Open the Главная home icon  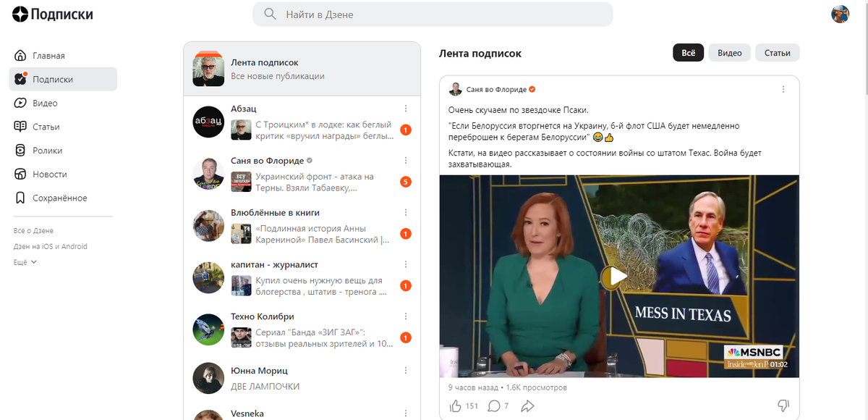(20, 56)
